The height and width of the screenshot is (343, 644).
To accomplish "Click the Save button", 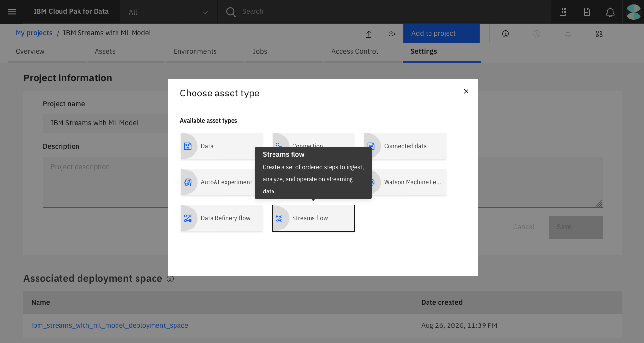I will 576,227.
